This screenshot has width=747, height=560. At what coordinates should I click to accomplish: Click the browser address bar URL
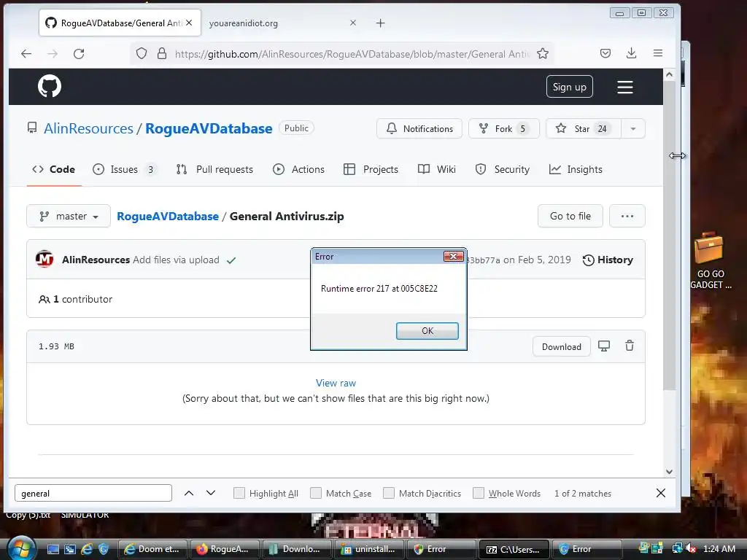coord(352,54)
